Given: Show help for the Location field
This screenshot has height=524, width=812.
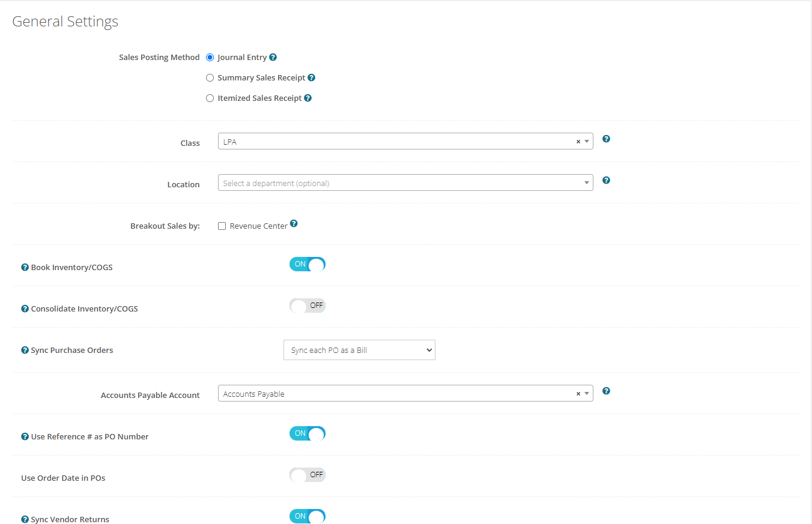Looking at the screenshot, I should [606, 180].
